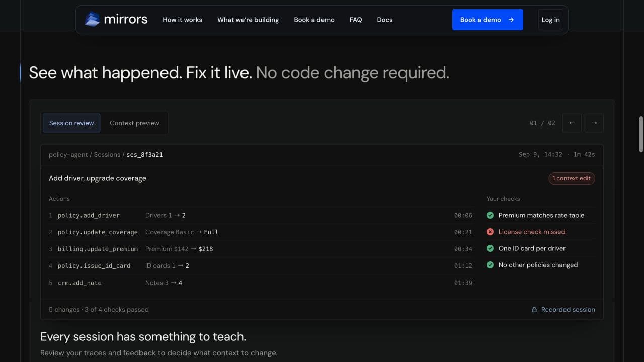
Task: Select the policy.issue_id_card action row
Action: pyautogui.click(x=261, y=265)
